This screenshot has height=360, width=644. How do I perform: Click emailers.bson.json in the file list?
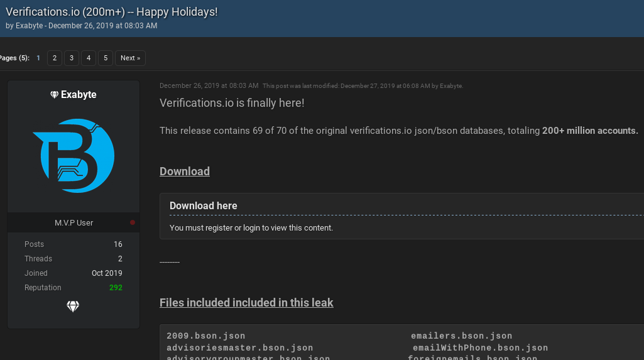461,336
